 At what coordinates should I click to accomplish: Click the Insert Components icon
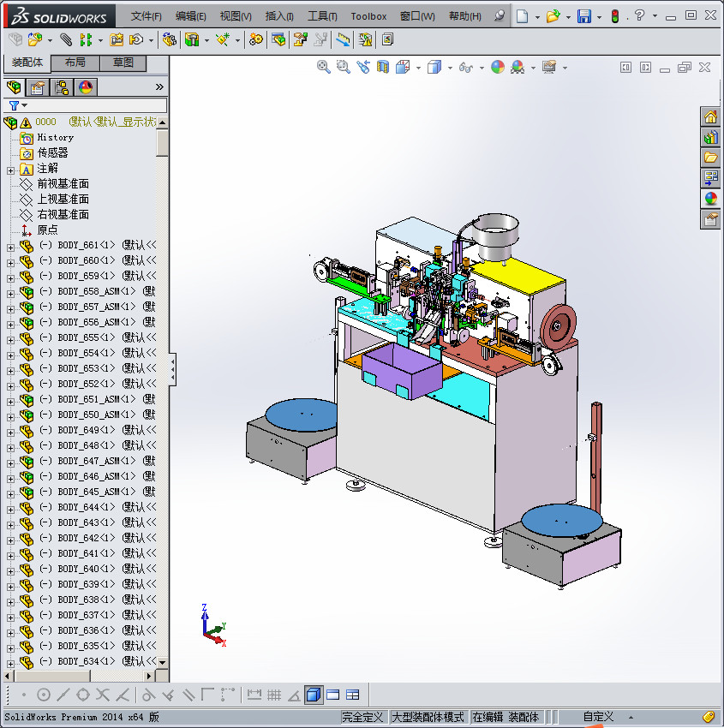coord(35,40)
